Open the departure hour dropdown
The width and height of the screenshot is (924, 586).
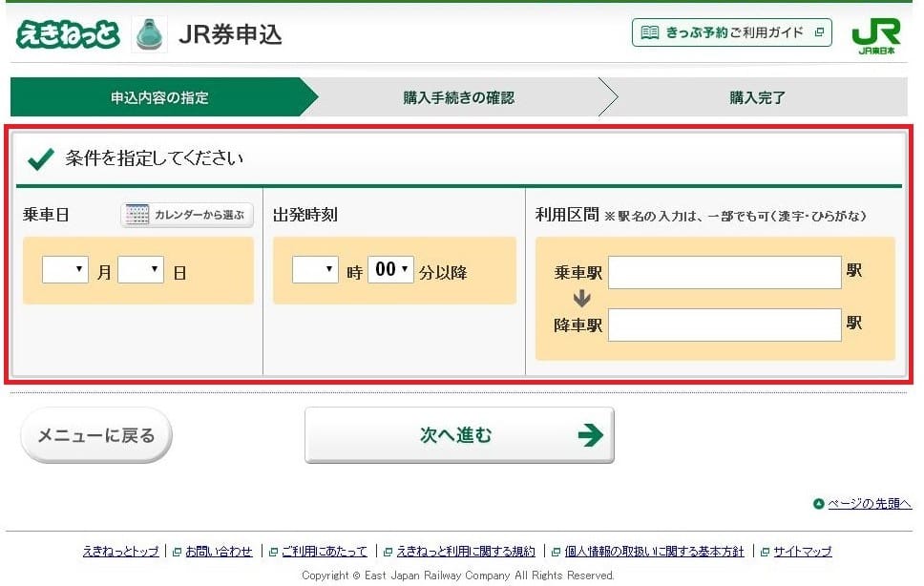click(315, 270)
